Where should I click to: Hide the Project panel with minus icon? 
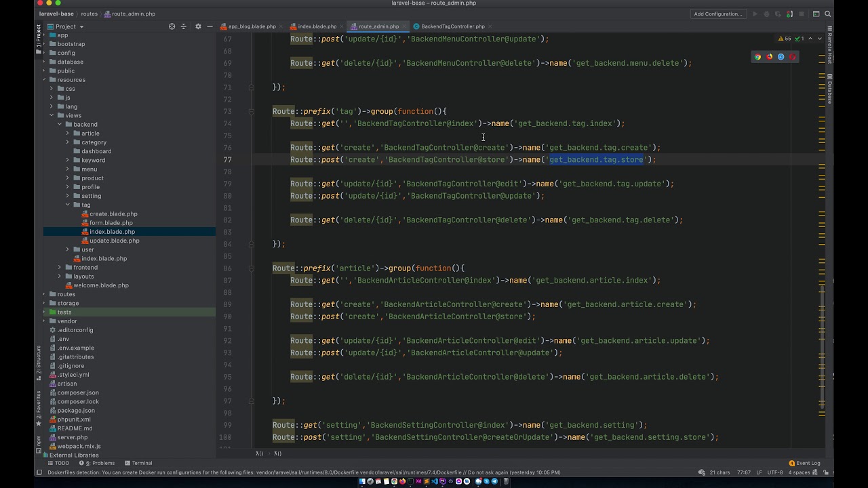(210, 26)
